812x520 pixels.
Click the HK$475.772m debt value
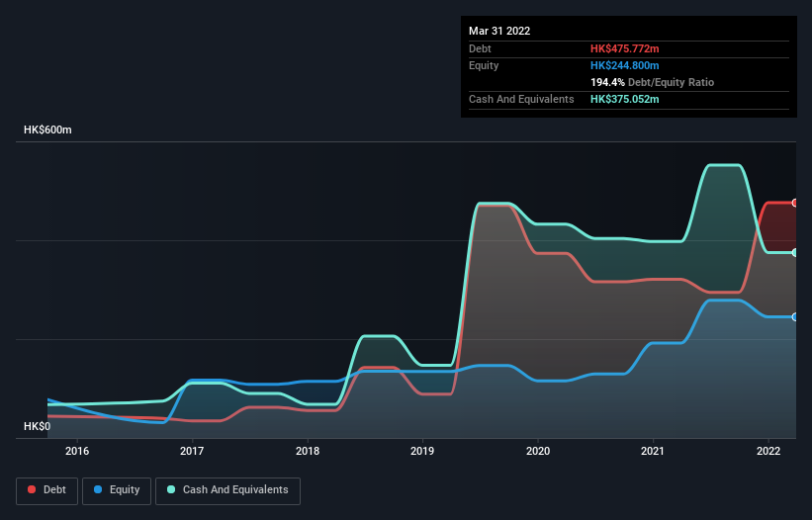[x=624, y=48]
